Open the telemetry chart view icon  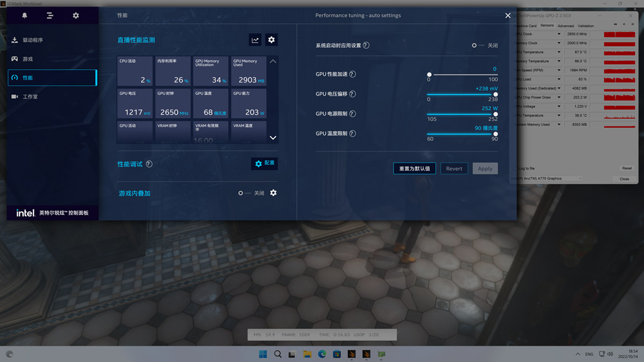255,40
